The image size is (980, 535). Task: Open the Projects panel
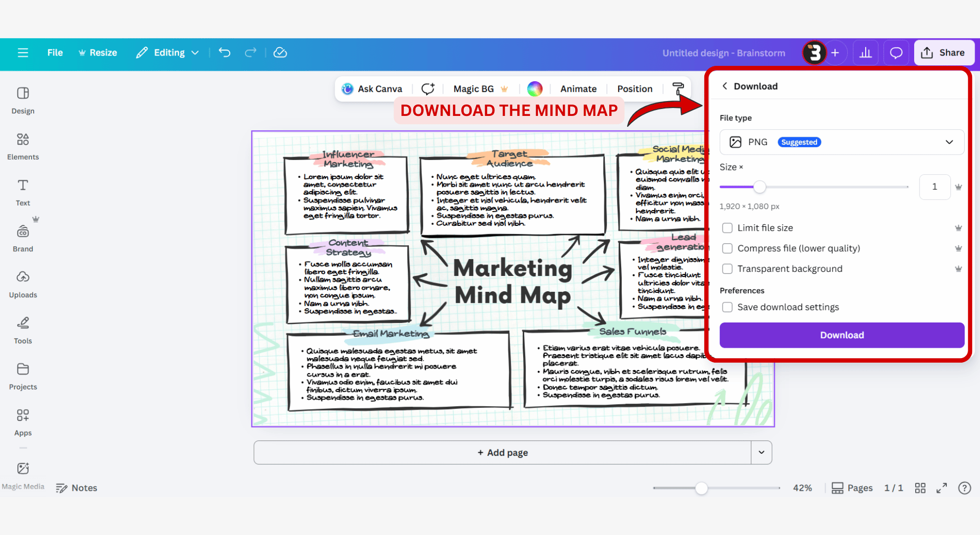click(x=23, y=375)
